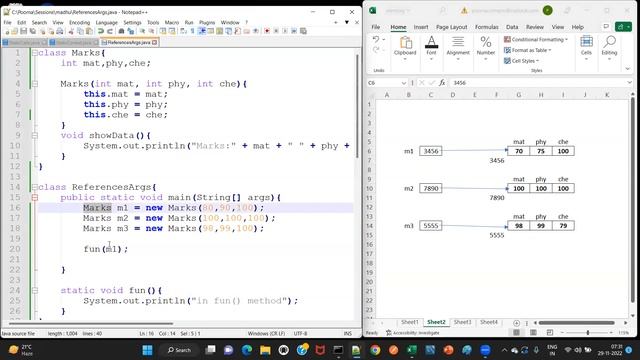
Task: Open the Find dialog using binoculars icon
Action: pos(121,31)
